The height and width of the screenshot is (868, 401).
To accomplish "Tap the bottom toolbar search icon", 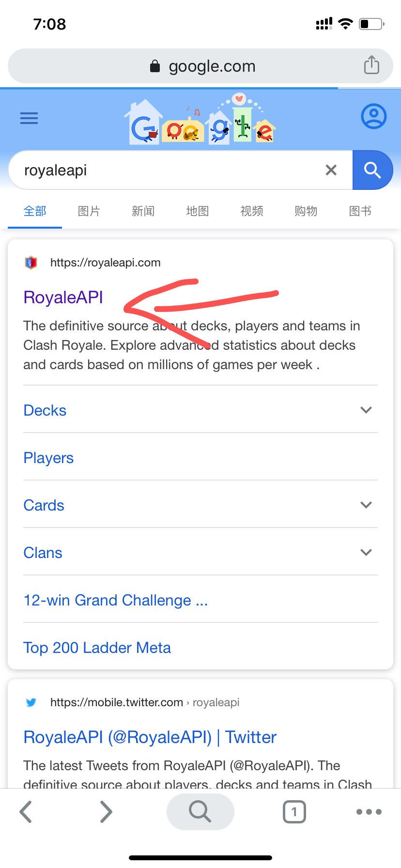I will (x=200, y=811).
